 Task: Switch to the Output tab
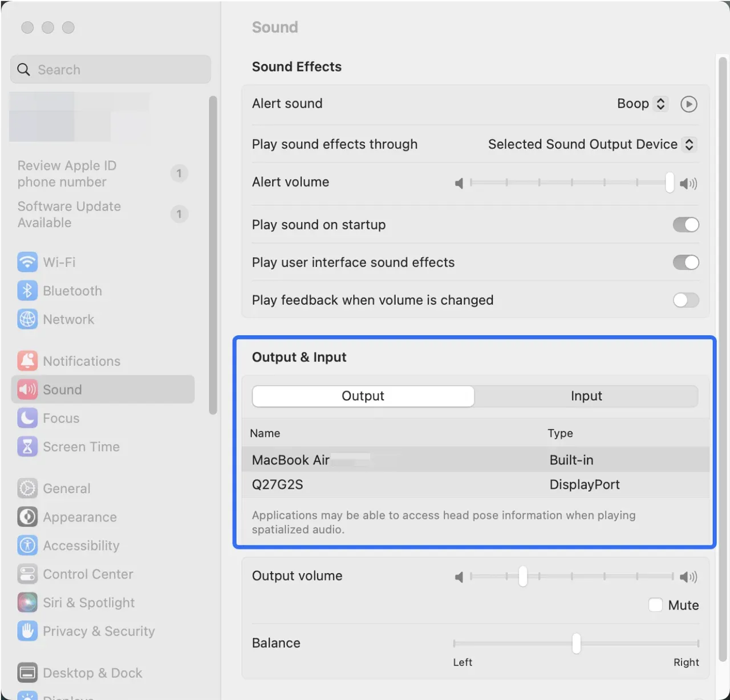[363, 396]
